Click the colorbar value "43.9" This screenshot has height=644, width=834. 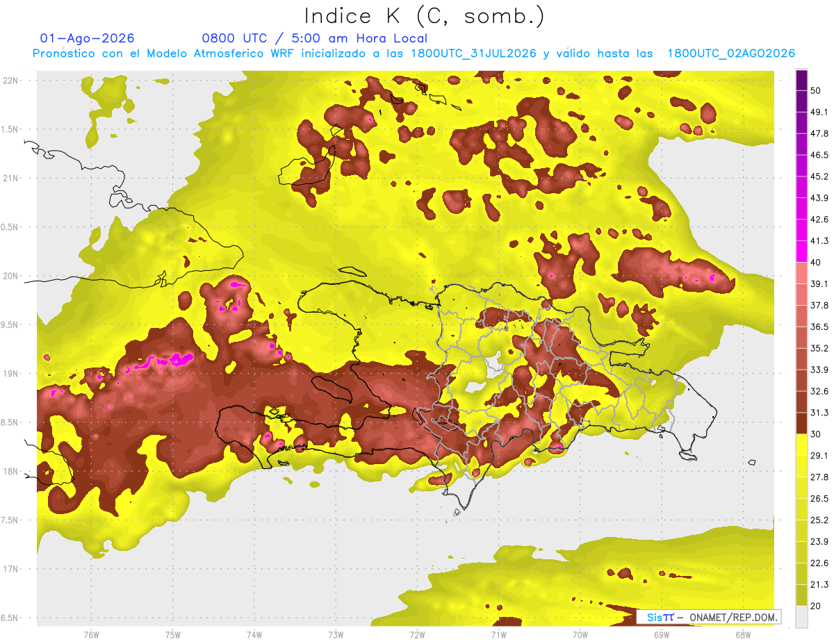pyautogui.click(x=819, y=198)
